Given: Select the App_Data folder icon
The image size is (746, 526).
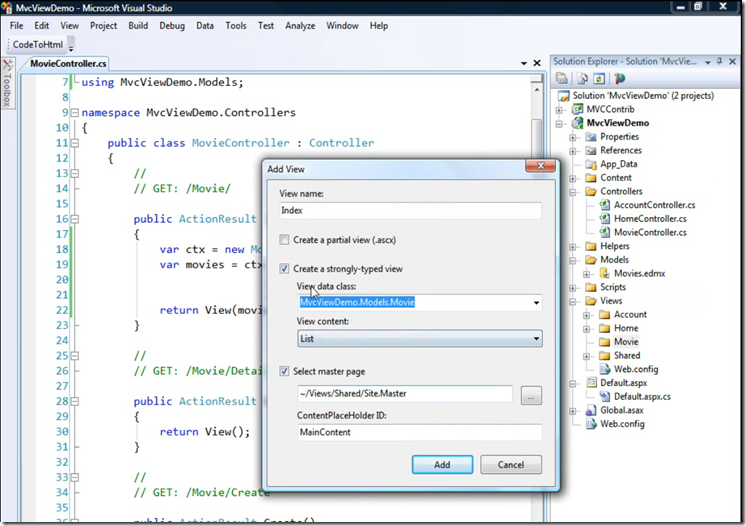Looking at the screenshot, I should pyautogui.click(x=591, y=165).
